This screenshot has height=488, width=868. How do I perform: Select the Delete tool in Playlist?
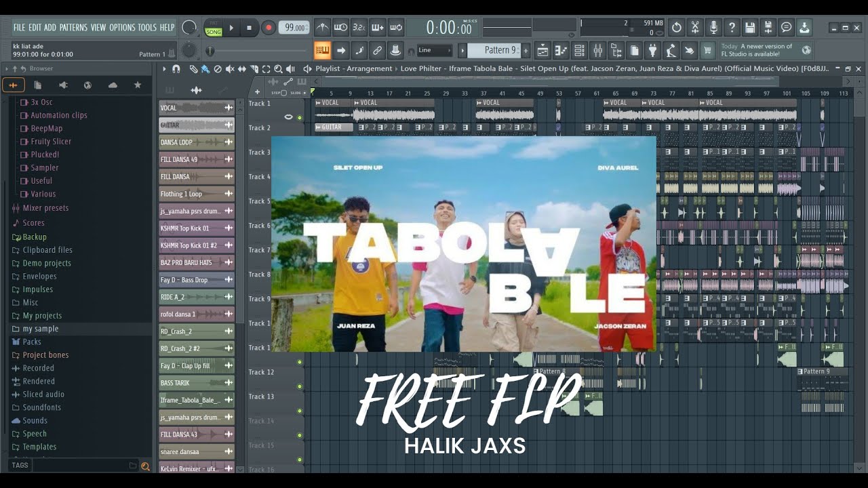[218, 68]
